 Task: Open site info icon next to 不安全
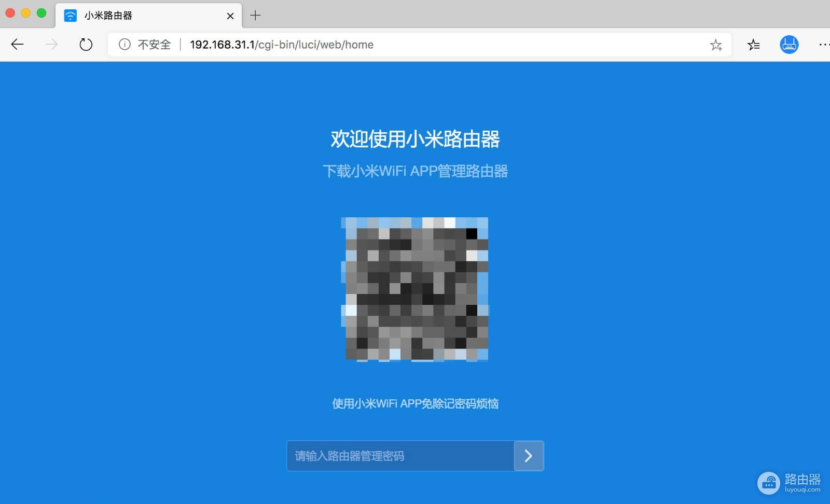click(x=125, y=45)
